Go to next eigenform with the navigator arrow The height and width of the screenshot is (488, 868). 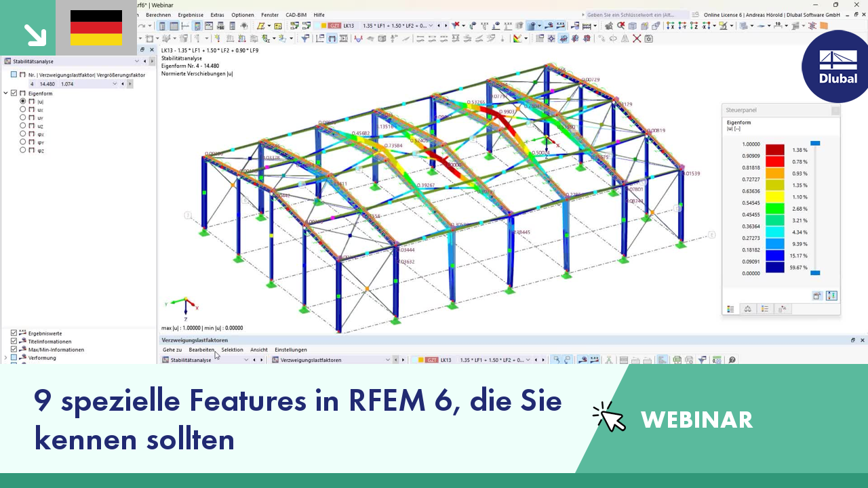click(130, 84)
